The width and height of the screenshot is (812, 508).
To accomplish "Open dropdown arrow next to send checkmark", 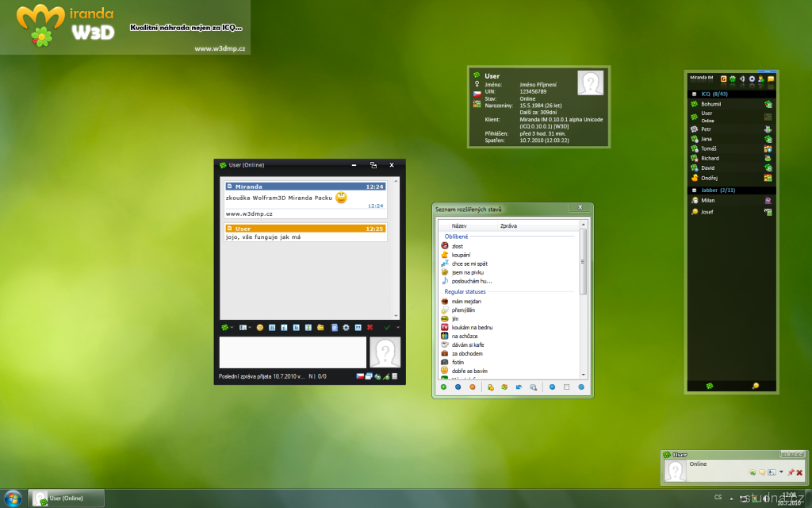I will tap(397, 327).
